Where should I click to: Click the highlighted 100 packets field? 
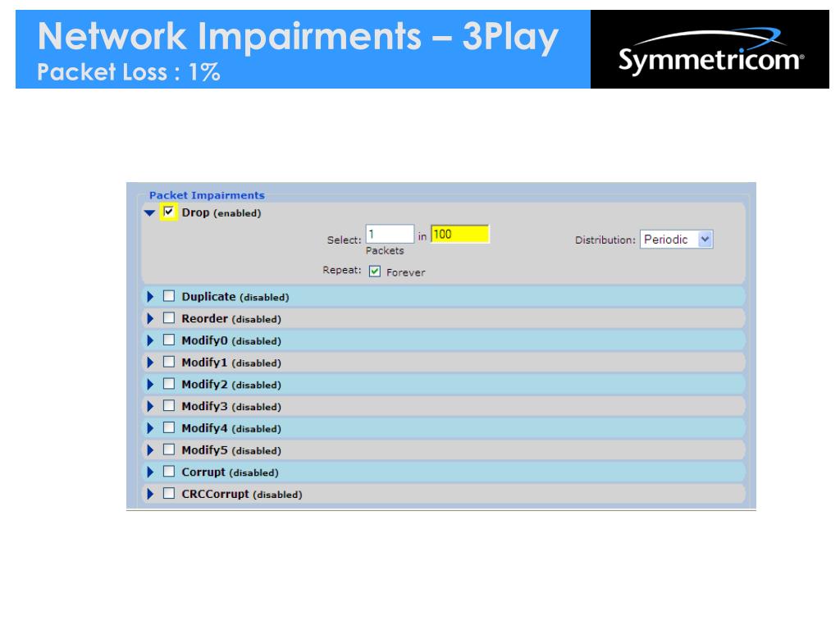[x=459, y=234]
